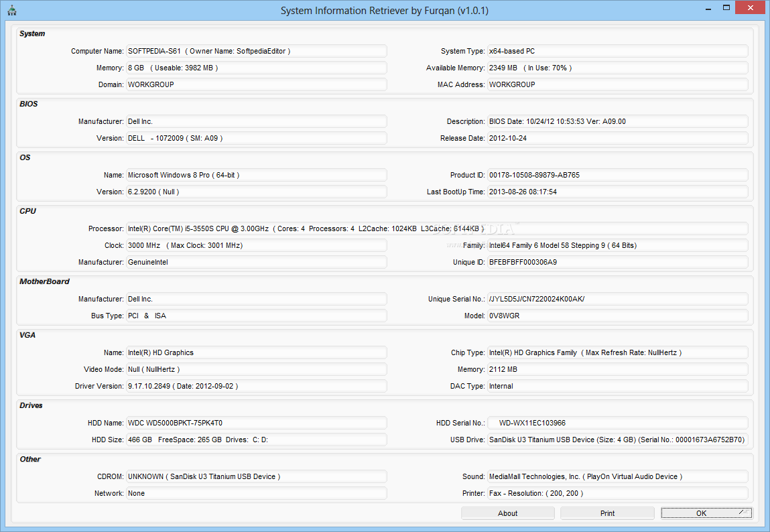Click the Computer Name field SOFTPEDIA-S61
The width and height of the screenshot is (770, 532).
pos(257,51)
